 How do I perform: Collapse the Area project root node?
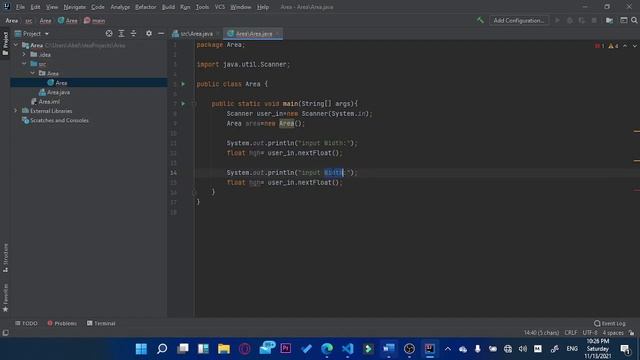16,45
